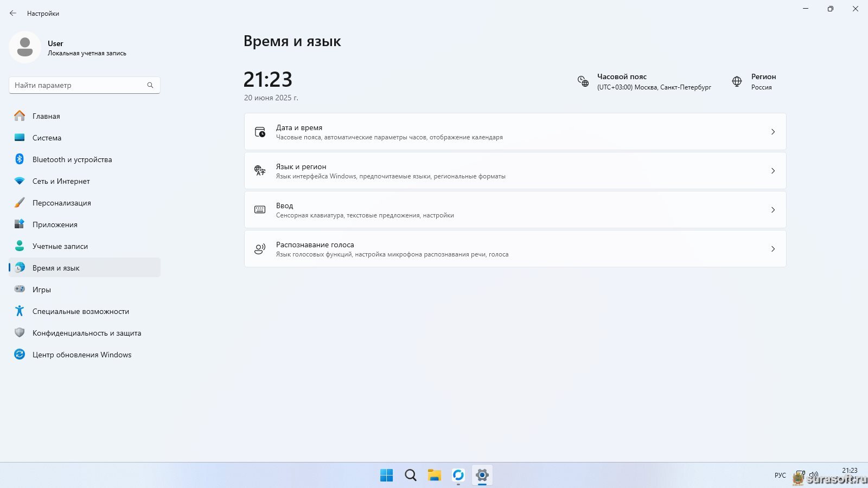The height and width of the screenshot is (488, 868).
Task: Open Система via its monitor icon
Action: tap(20, 138)
